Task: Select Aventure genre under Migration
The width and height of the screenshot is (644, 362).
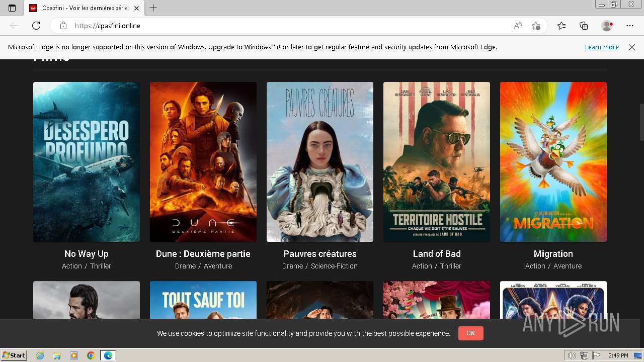Action: pyautogui.click(x=568, y=266)
